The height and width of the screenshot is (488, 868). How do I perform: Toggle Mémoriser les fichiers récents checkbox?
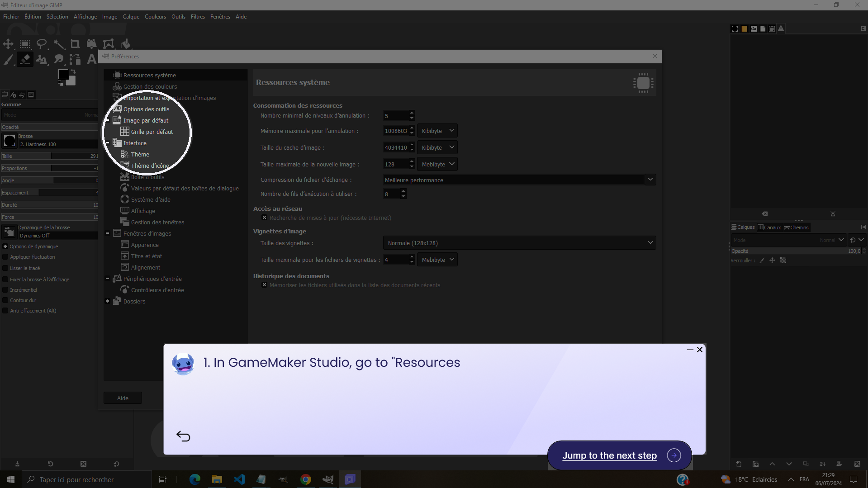(265, 285)
